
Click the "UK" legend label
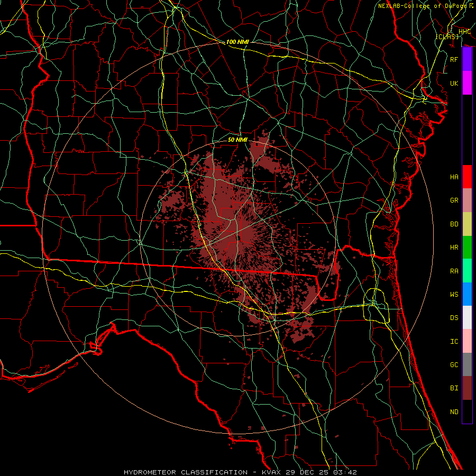click(454, 83)
